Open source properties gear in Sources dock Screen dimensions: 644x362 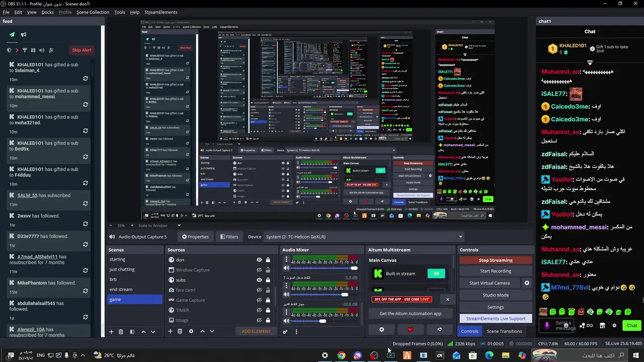tap(191, 331)
